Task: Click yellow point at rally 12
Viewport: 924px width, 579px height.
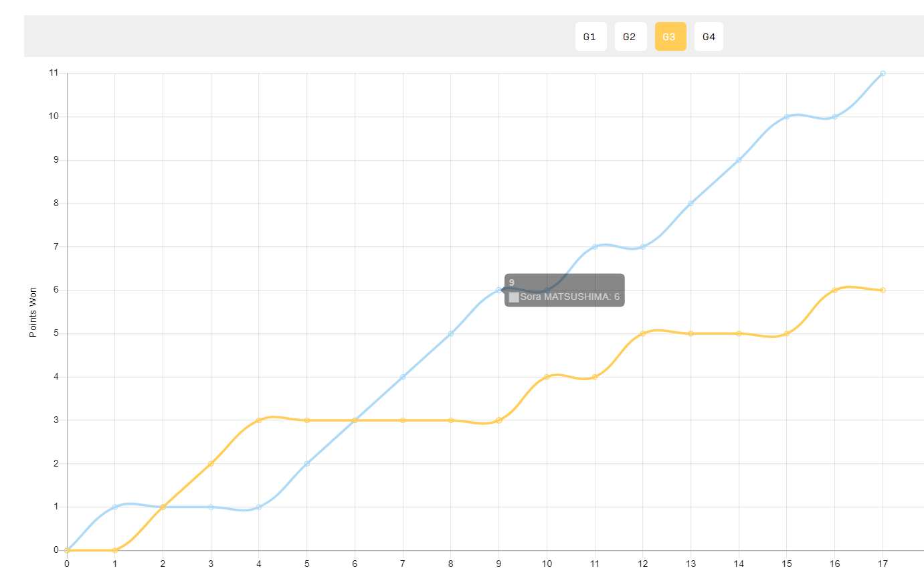Action: (x=643, y=333)
